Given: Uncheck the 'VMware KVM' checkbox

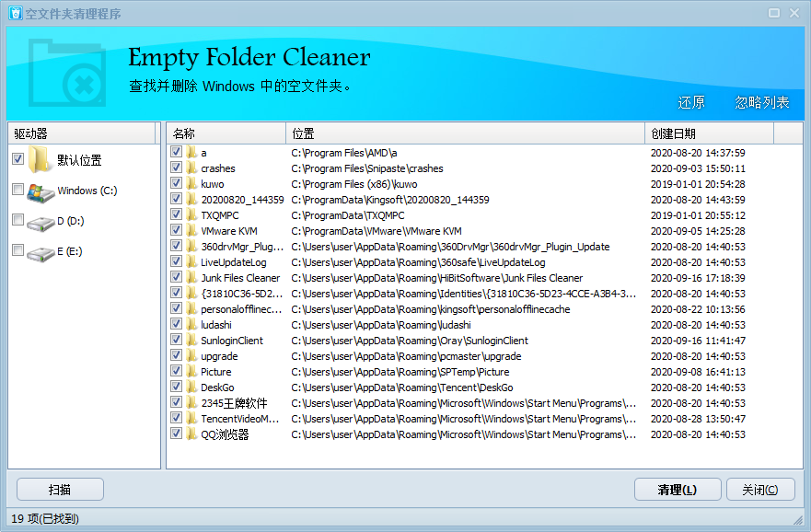Looking at the screenshot, I should coord(176,229).
